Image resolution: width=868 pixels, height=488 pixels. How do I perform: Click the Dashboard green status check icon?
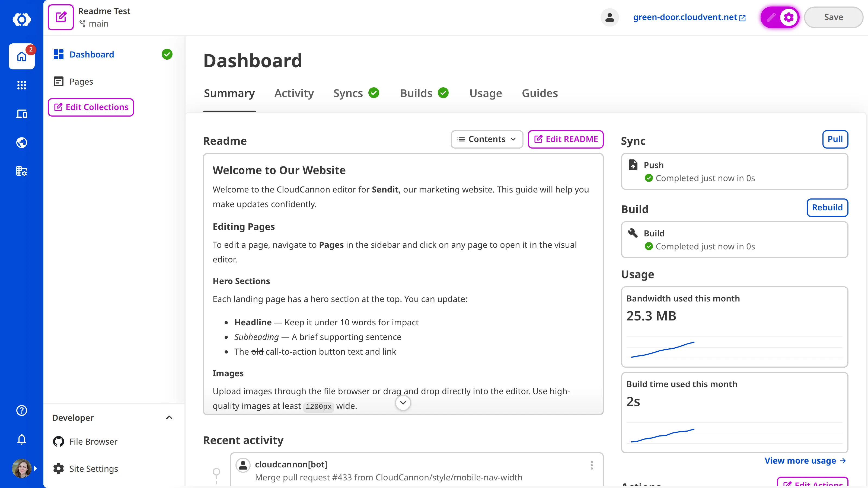pyautogui.click(x=167, y=54)
